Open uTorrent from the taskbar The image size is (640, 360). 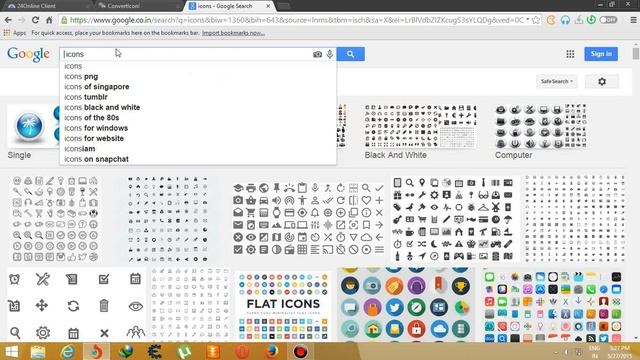184,351
